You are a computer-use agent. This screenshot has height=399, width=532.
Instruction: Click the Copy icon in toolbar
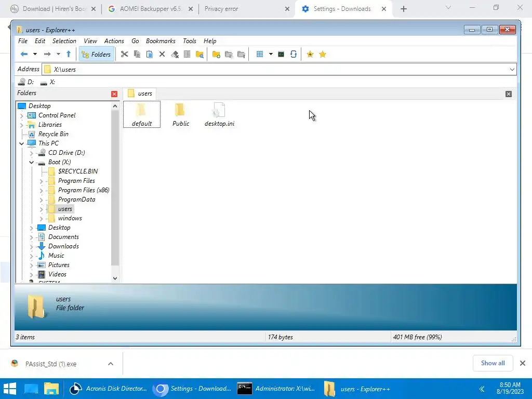click(137, 54)
